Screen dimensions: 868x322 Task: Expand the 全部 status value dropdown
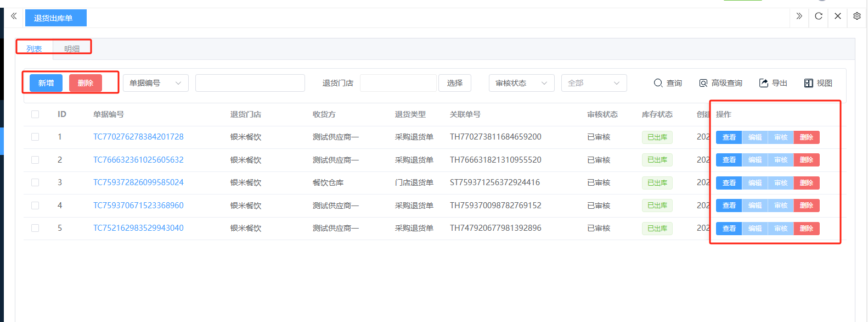pos(594,83)
